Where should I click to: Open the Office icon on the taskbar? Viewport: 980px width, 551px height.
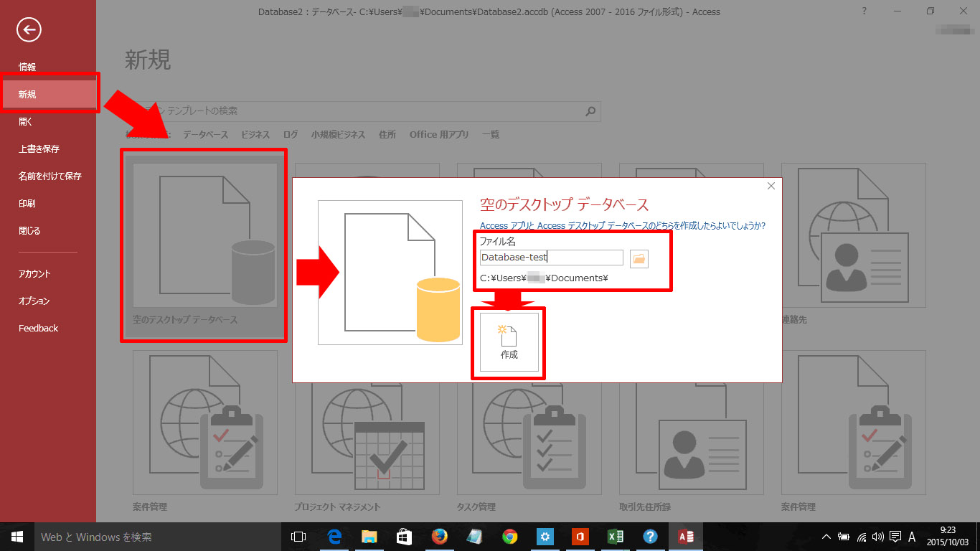click(580, 537)
